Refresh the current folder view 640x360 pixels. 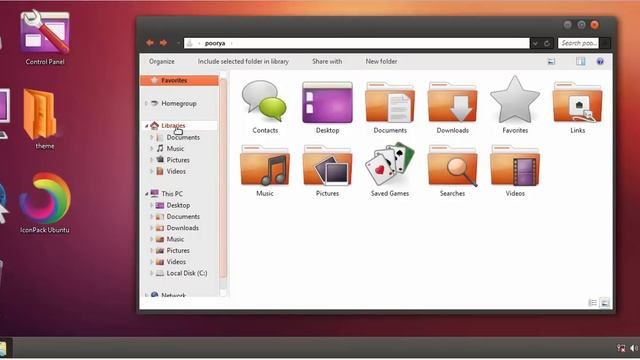click(547, 43)
